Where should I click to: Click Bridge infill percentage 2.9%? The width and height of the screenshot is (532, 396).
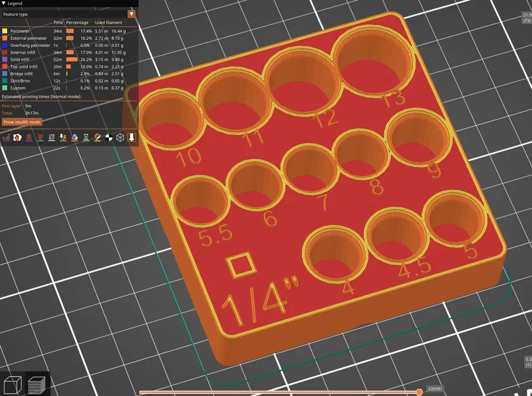pos(85,73)
